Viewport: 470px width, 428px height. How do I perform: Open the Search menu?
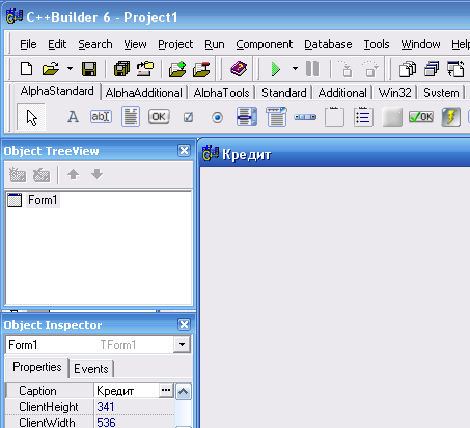[95, 44]
